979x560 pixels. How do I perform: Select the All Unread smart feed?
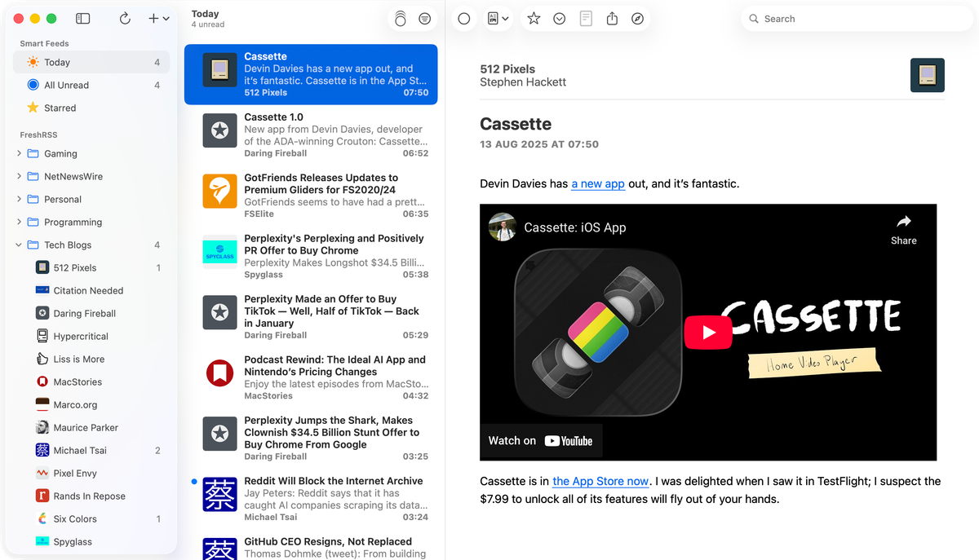(x=91, y=85)
